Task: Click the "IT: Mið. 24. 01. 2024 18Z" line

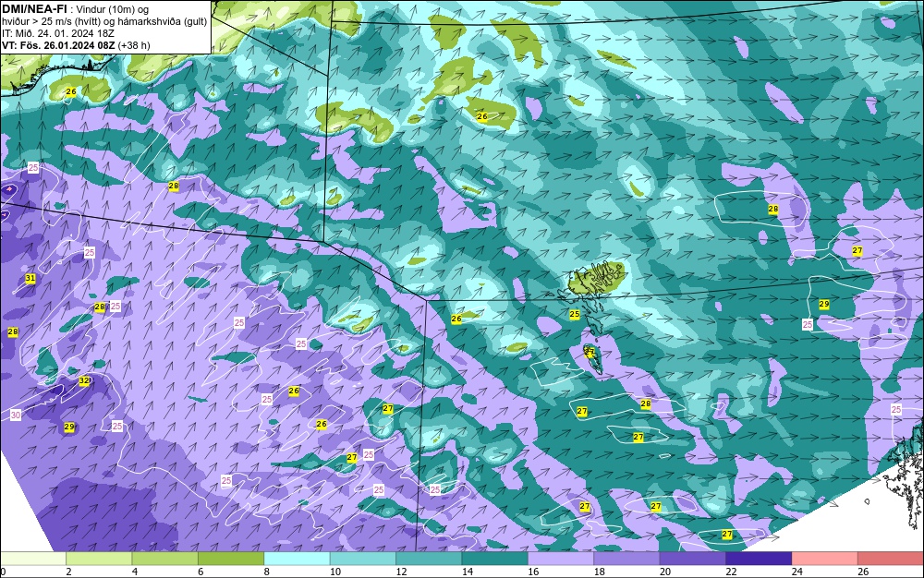Action: tap(57, 33)
